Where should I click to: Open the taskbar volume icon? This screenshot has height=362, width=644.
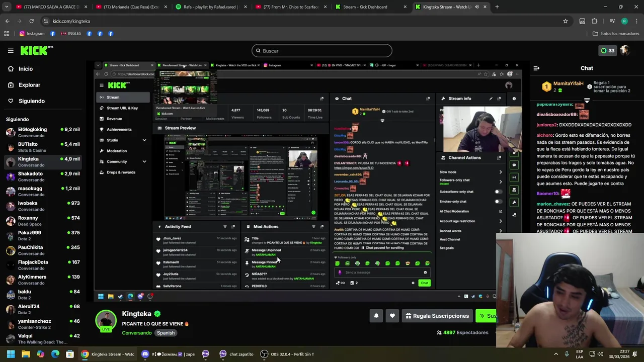coord(600,354)
